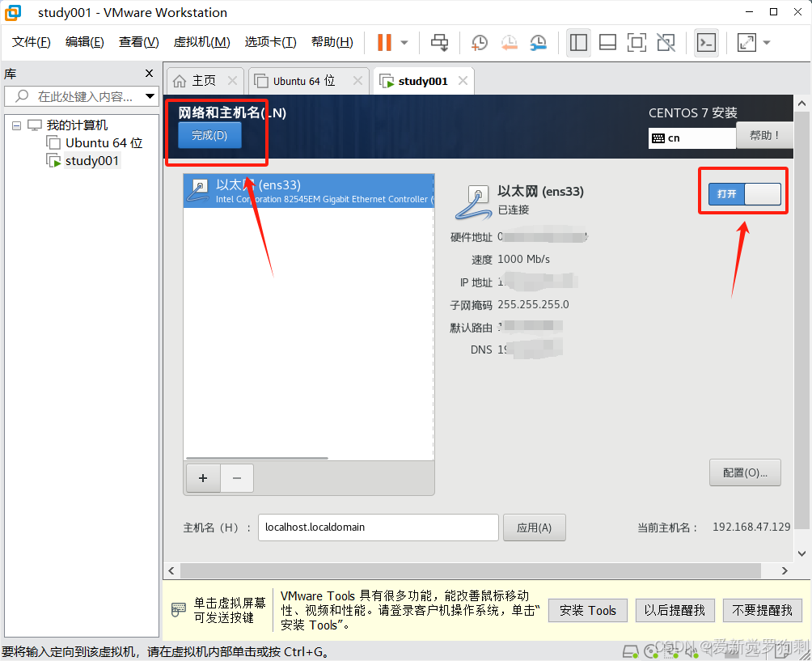Toggle the library sidebar view icon
This screenshot has height=661, width=812.
click(578, 43)
